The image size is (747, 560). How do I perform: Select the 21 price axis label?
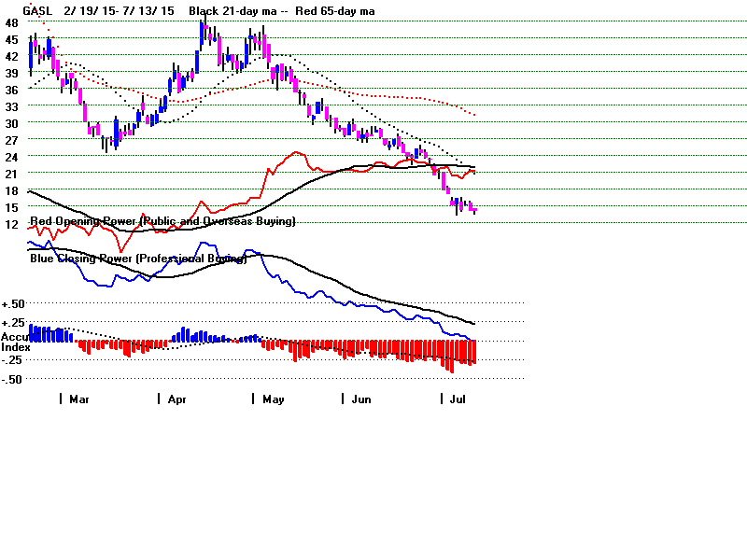tap(10, 174)
